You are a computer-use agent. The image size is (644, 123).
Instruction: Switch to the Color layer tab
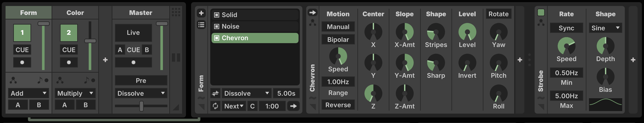75,13
